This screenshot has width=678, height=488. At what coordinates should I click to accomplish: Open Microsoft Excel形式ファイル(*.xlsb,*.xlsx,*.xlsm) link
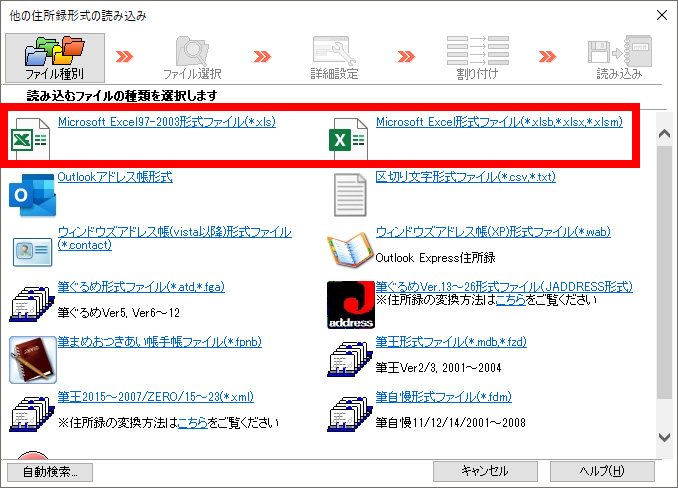499,122
